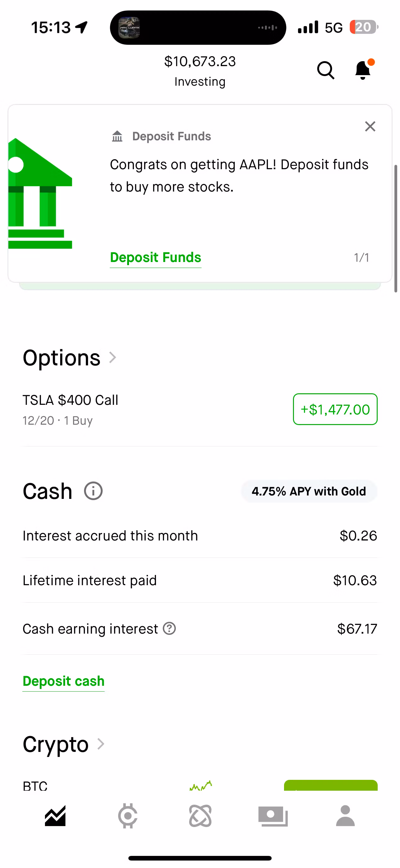Tap the $10,673.23 Investing header

coord(200,71)
